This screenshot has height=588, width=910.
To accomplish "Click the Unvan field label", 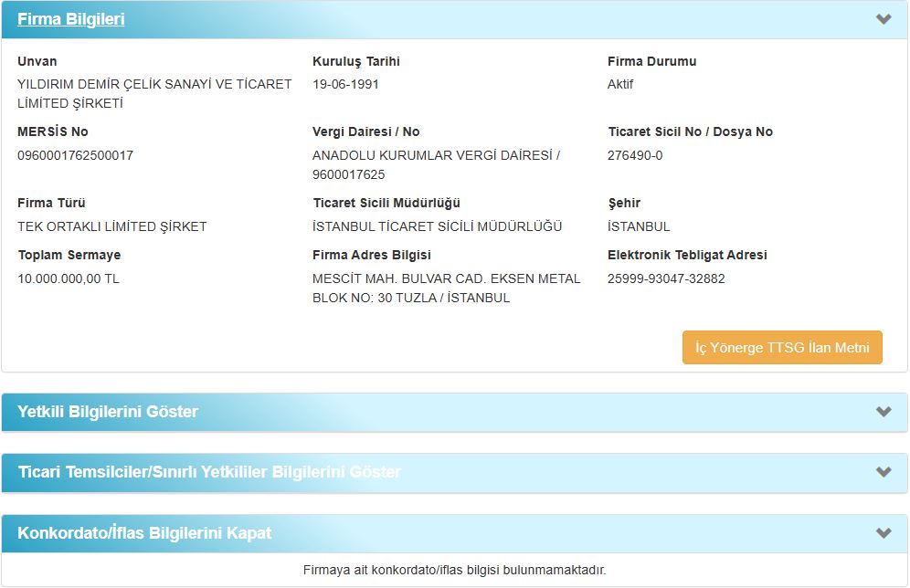I will tap(37, 61).
